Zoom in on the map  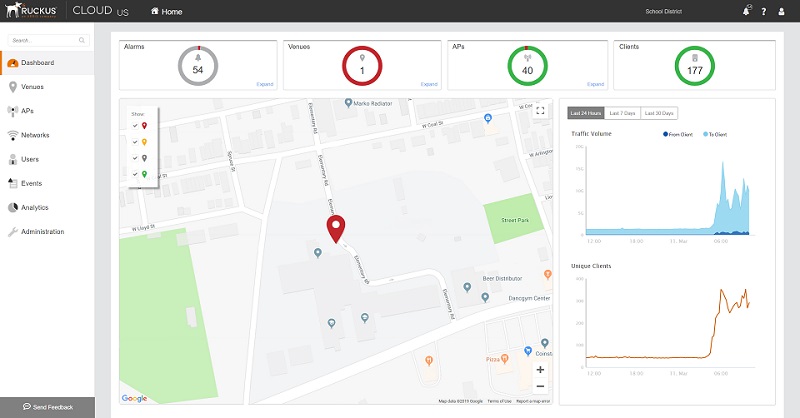point(540,369)
